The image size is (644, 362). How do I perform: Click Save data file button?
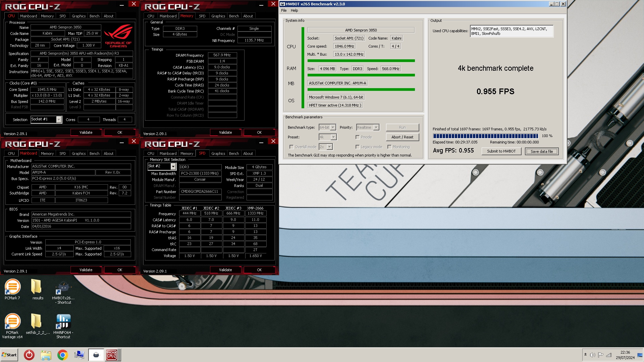541,152
